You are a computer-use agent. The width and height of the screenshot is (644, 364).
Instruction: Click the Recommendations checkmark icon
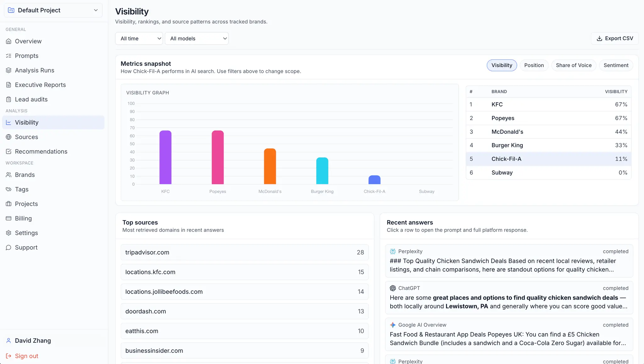point(8,151)
